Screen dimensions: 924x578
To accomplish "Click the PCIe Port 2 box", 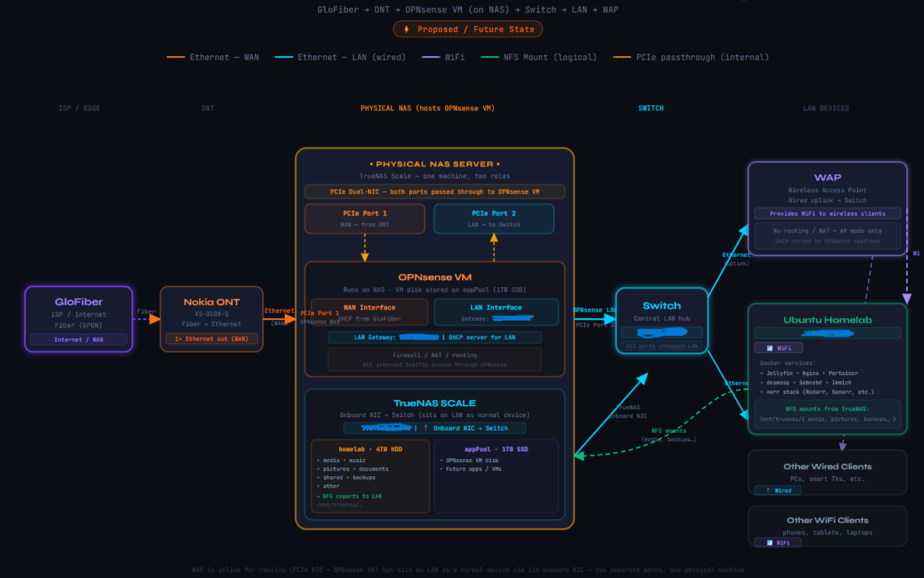I will [493, 219].
